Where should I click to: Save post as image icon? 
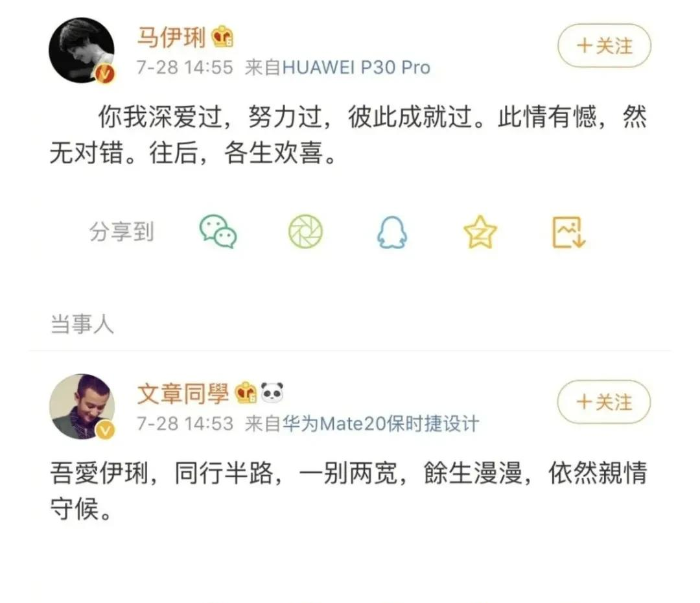[568, 232]
